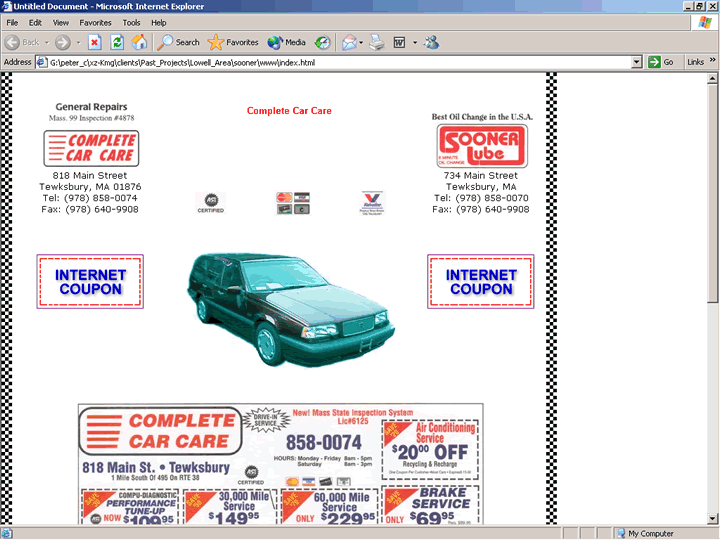Click the ASE Certified badge icon
This screenshot has width=720, height=540.
tap(211, 203)
